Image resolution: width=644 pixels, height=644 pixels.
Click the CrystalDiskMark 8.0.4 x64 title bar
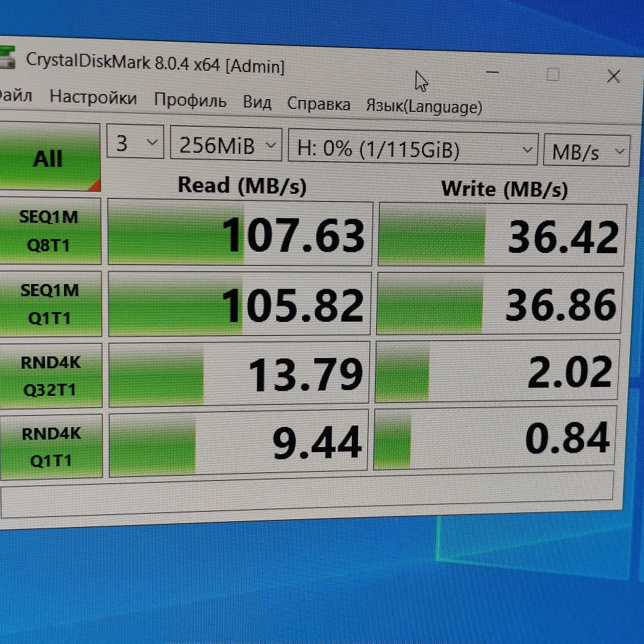pos(155,63)
